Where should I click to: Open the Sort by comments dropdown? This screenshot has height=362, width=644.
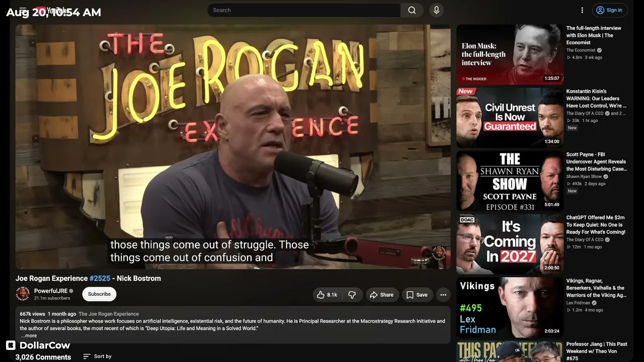pos(97,356)
